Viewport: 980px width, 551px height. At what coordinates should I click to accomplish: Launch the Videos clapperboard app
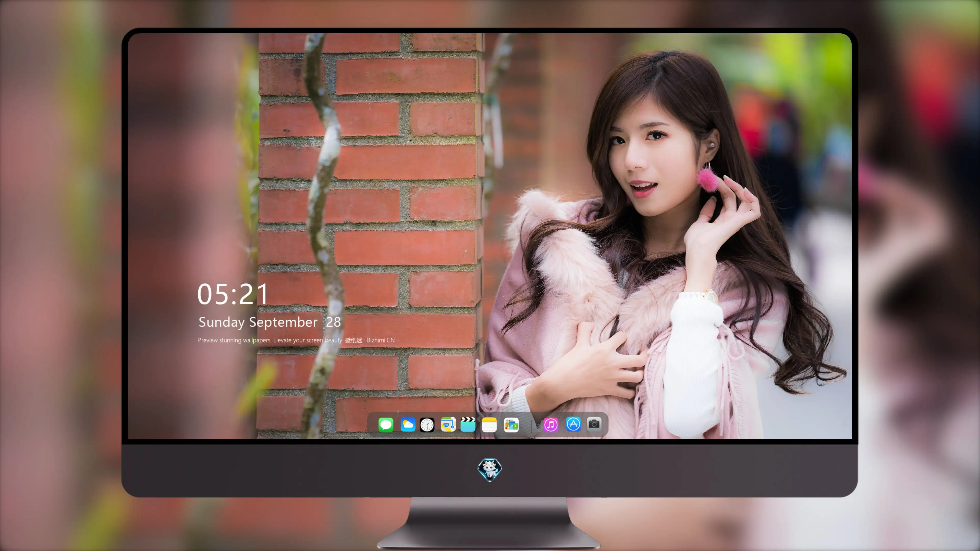pyautogui.click(x=468, y=424)
